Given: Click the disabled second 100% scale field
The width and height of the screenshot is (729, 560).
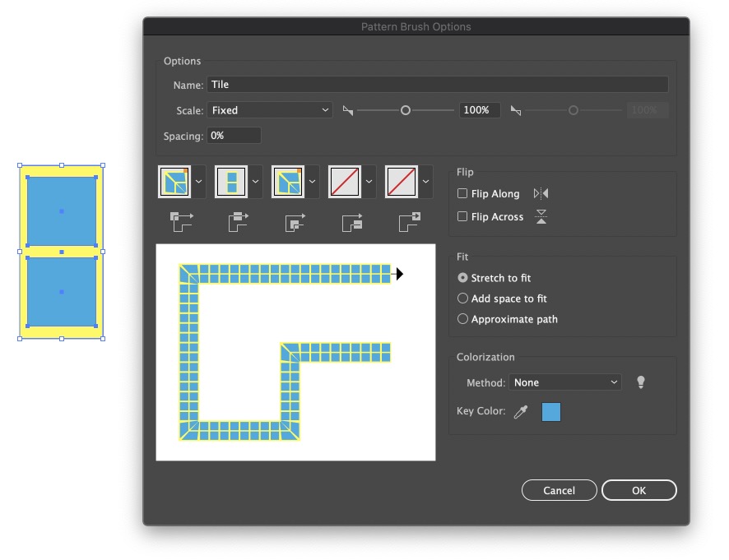Looking at the screenshot, I should tap(648, 110).
